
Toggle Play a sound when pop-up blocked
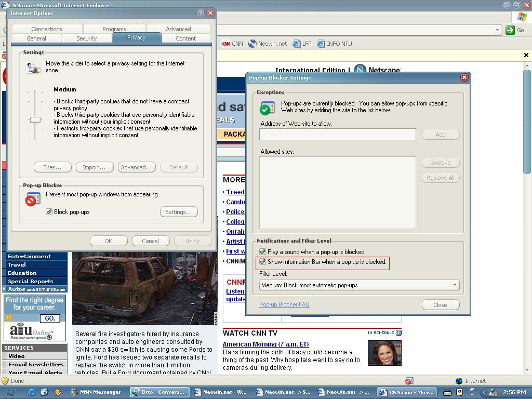pyautogui.click(x=262, y=252)
